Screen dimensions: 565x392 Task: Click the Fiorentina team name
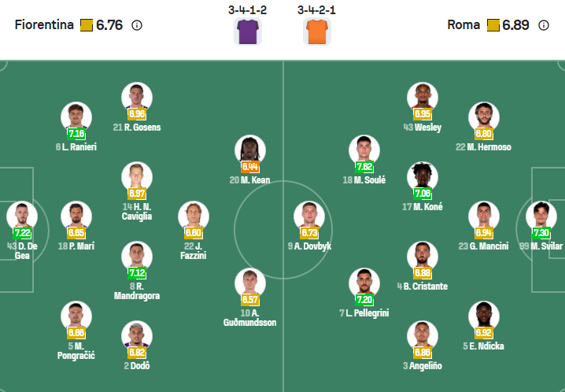pos(45,25)
